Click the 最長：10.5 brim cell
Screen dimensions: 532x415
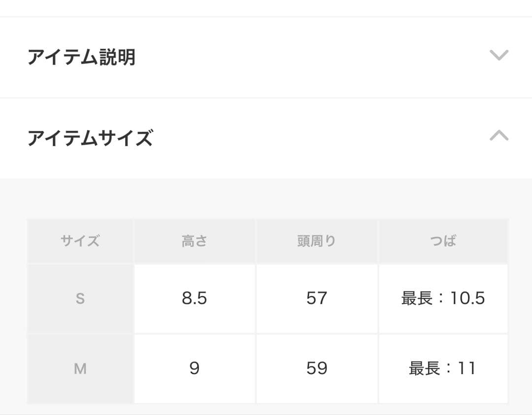tap(443, 298)
